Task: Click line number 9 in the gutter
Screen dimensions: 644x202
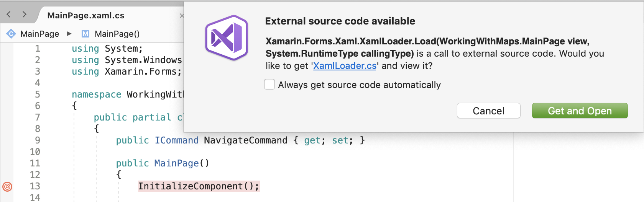Action: [37, 140]
